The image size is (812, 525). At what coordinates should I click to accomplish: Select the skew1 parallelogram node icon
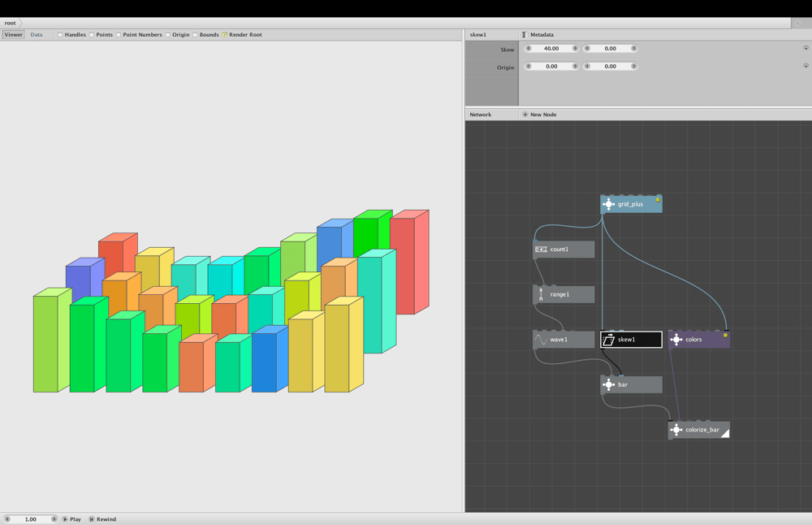coord(608,340)
